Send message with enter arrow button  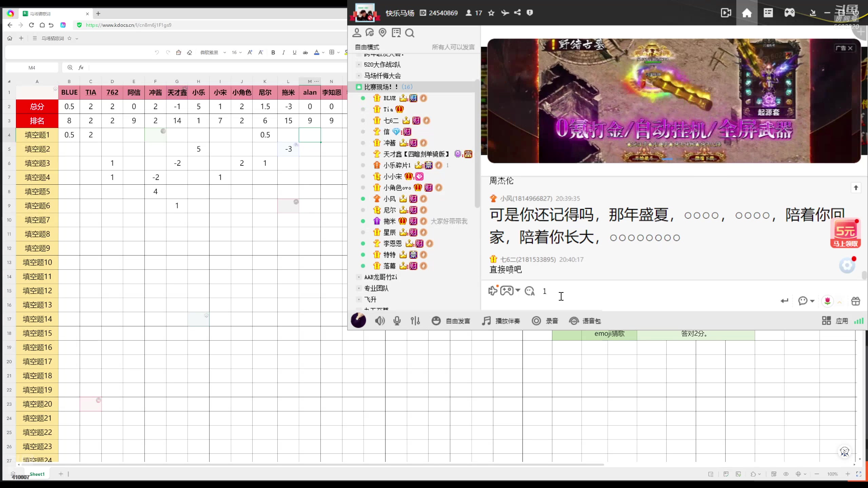point(784,301)
